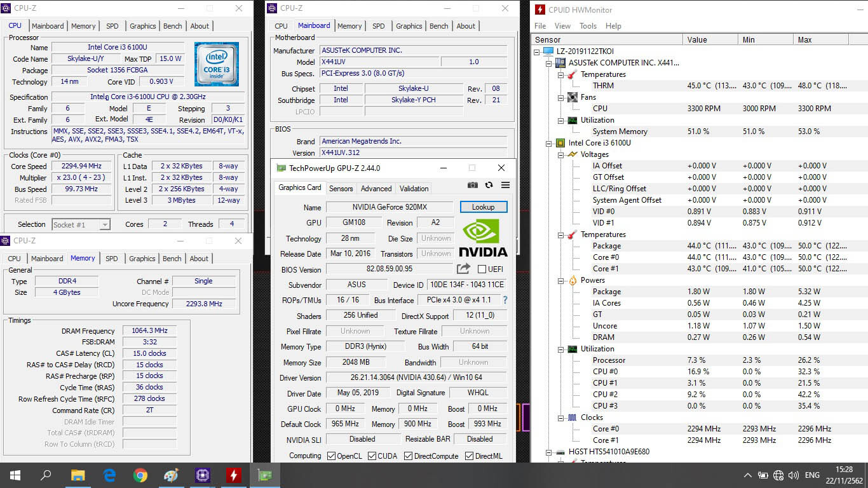Switch to the Validation tab in GPU-Z
This screenshot has height=488, width=868.
414,189
